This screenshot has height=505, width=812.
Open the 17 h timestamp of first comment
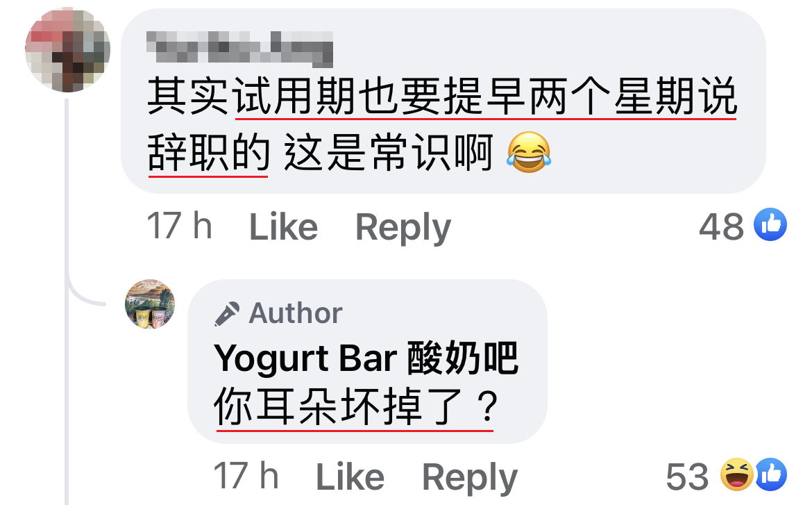tap(180, 226)
